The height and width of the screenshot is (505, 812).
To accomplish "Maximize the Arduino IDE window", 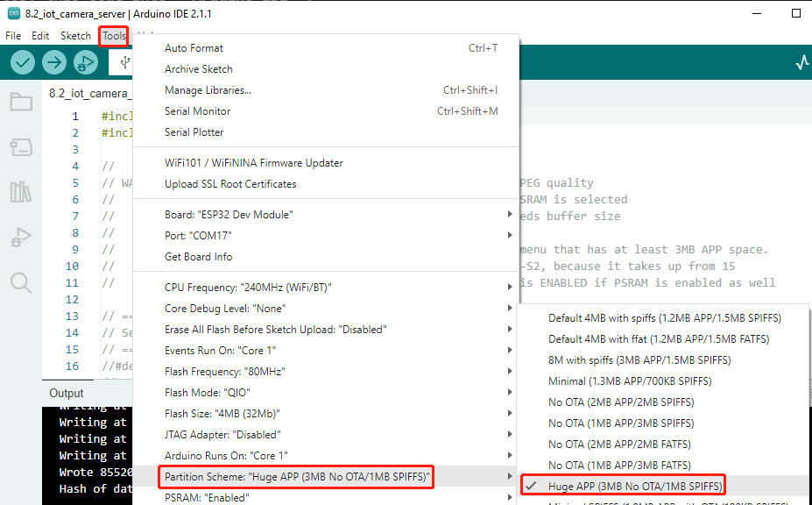I will point(796,13).
